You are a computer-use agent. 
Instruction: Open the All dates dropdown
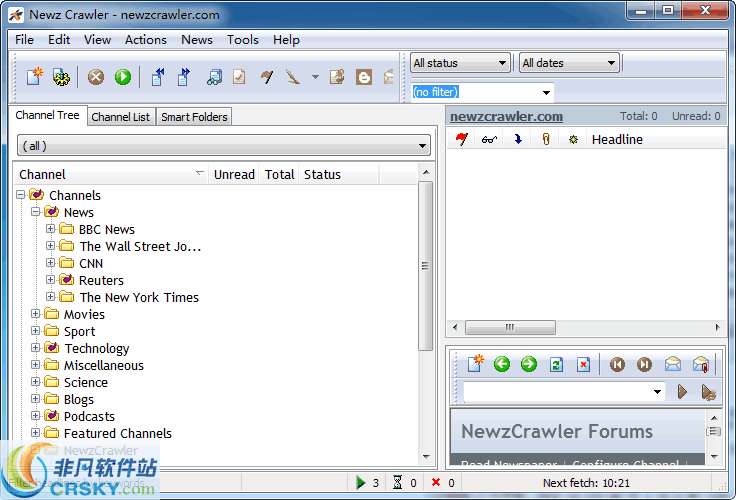569,62
